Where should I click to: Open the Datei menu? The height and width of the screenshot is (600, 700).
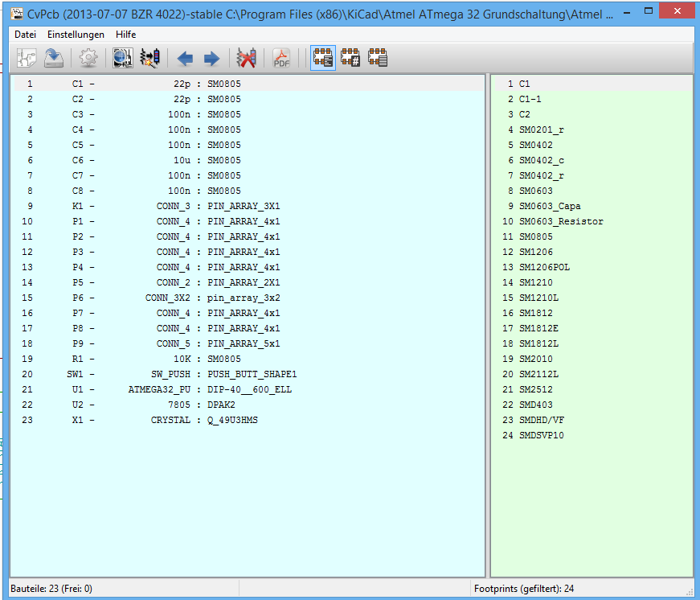26,35
